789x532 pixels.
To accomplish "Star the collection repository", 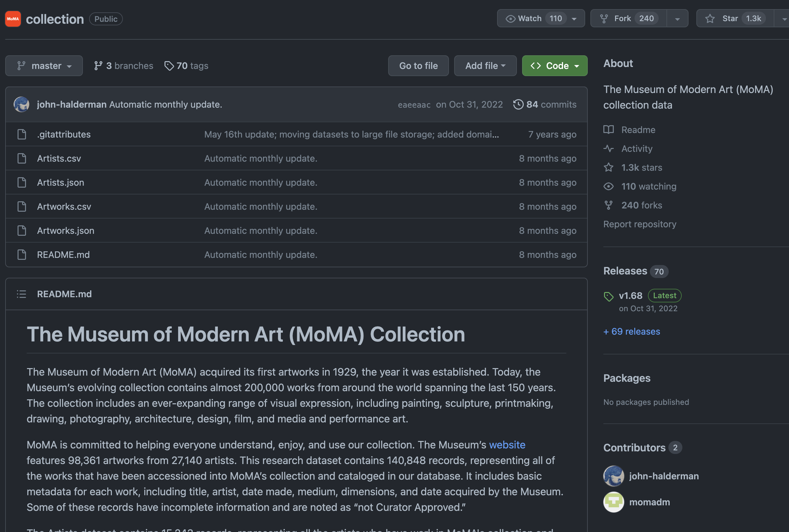I will tap(735, 18).
